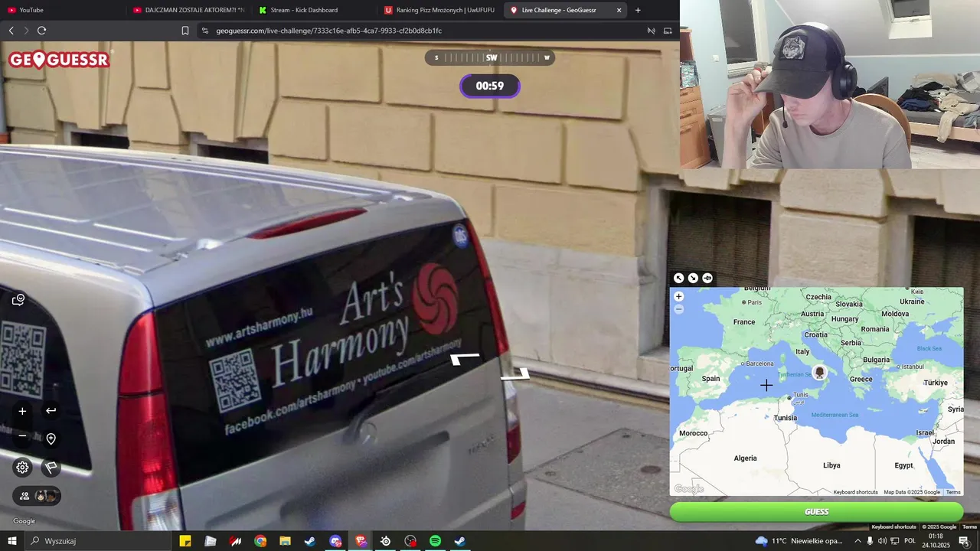The image size is (980, 551).
Task: Zoom out on the guess map
Action: pyautogui.click(x=678, y=309)
